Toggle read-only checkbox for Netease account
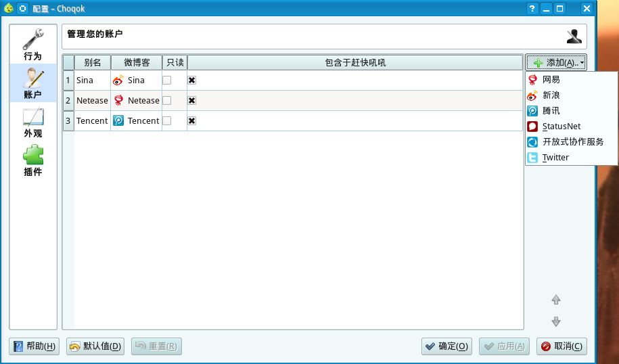This screenshot has width=619, height=364. [x=167, y=100]
